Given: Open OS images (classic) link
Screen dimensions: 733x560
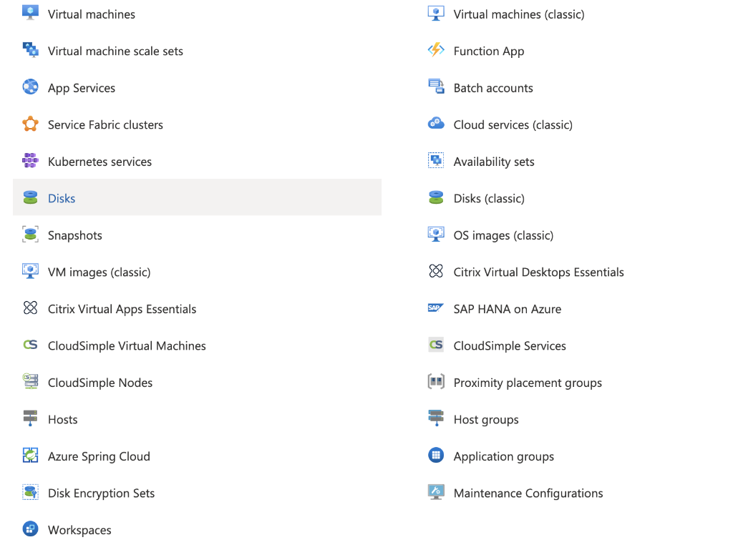Looking at the screenshot, I should click(504, 235).
